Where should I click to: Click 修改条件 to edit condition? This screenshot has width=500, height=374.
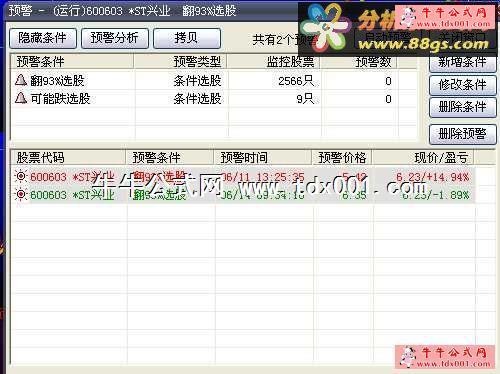[463, 85]
